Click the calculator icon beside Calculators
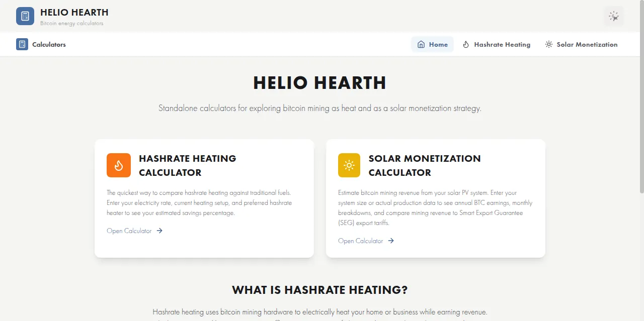Image resolution: width=644 pixels, height=321 pixels. (x=22, y=44)
